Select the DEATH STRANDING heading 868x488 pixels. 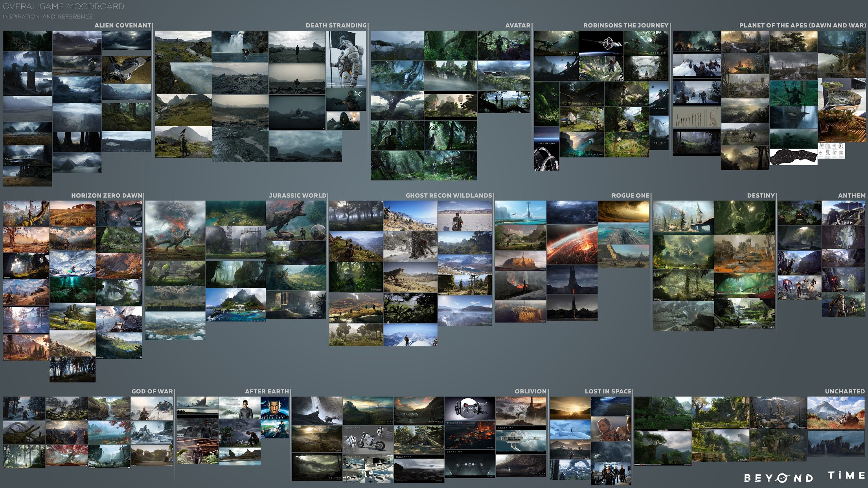[336, 25]
